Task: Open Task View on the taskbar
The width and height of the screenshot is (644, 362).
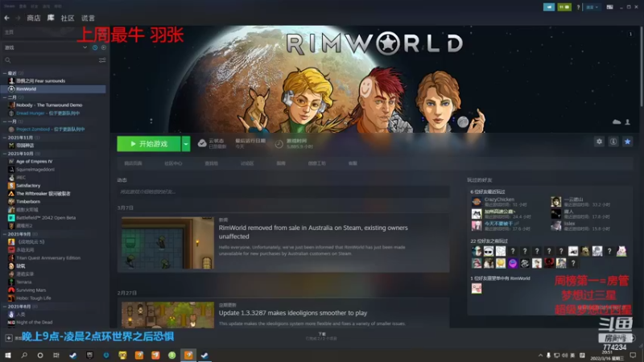Action: (x=56, y=355)
